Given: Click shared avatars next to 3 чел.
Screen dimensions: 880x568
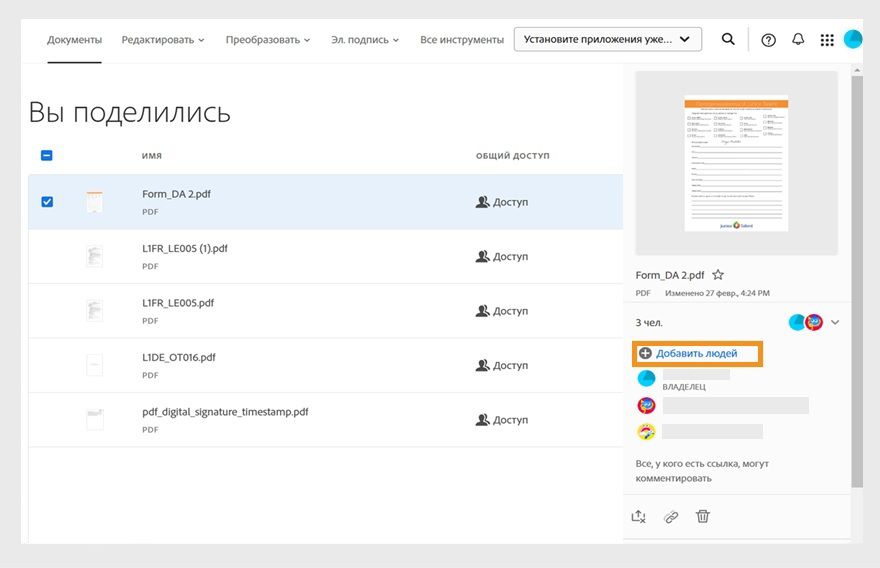Looking at the screenshot, I should coord(806,322).
